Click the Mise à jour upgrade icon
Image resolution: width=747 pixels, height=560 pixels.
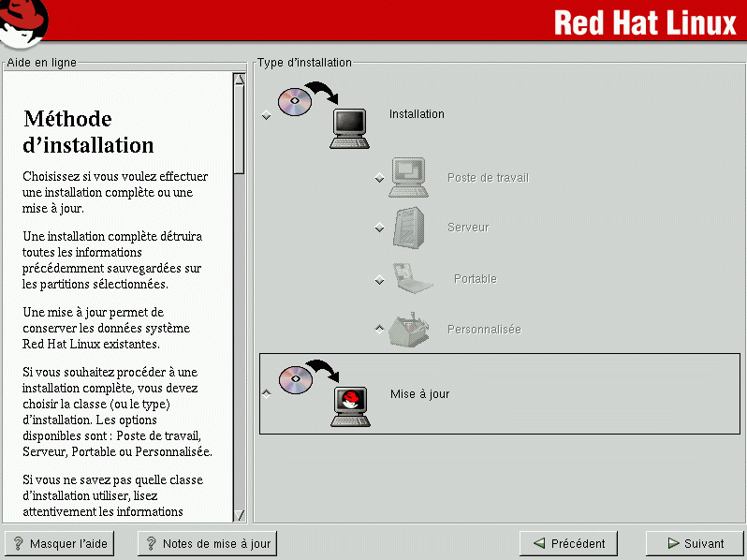pyautogui.click(x=324, y=393)
